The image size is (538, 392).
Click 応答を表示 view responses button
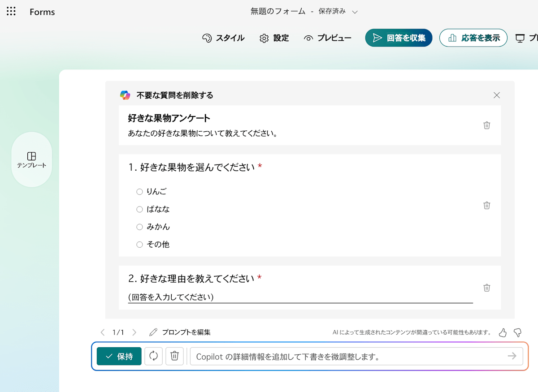pos(473,38)
